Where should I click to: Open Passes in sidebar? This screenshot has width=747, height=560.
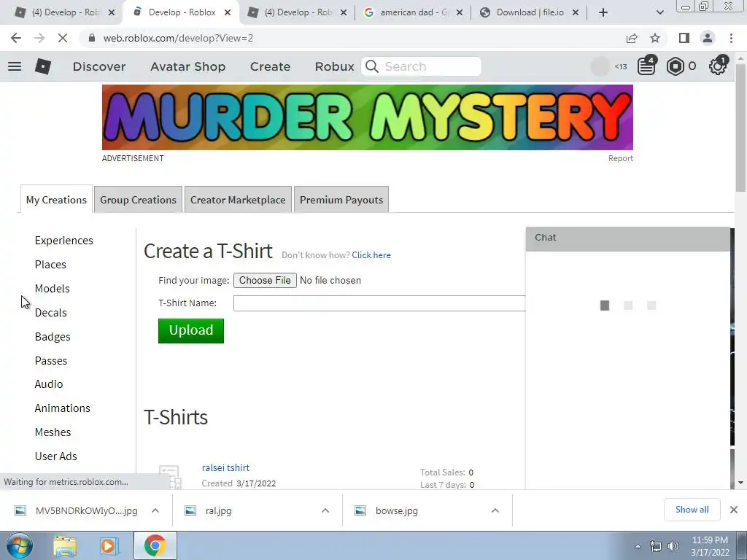[x=51, y=360]
